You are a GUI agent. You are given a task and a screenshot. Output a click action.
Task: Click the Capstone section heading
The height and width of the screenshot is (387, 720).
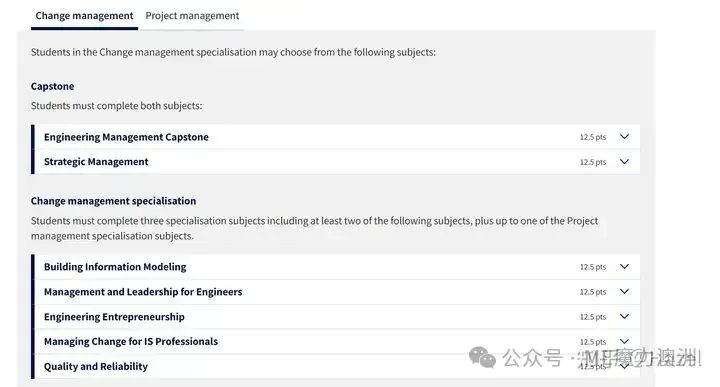[52, 86]
